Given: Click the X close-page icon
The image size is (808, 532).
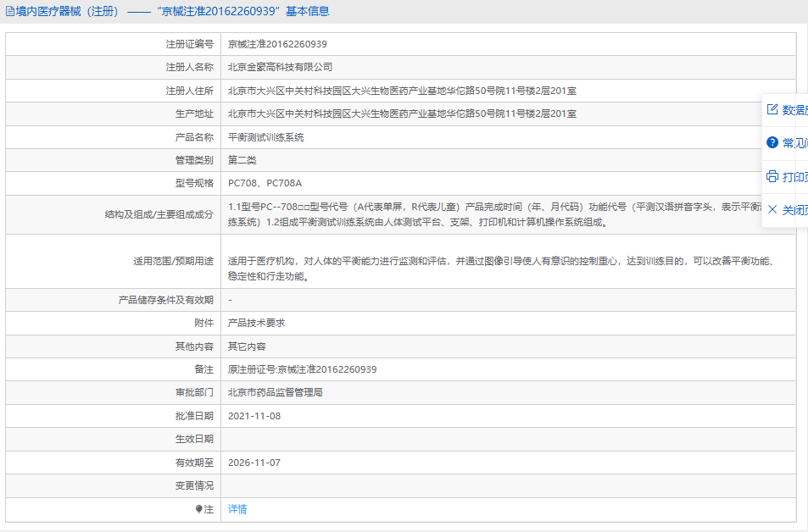Looking at the screenshot, I should [772, 209].
